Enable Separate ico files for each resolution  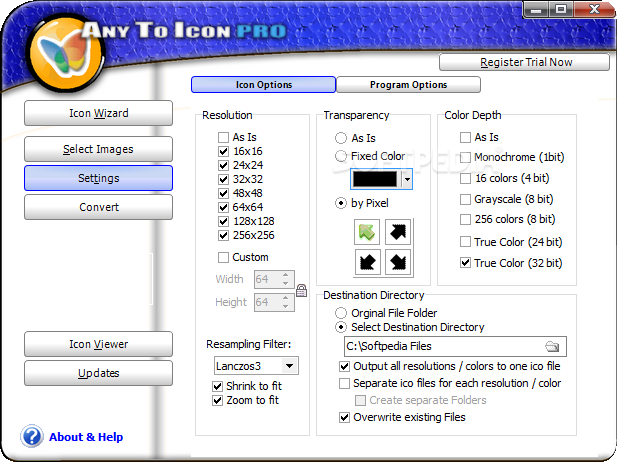[344, 384]
